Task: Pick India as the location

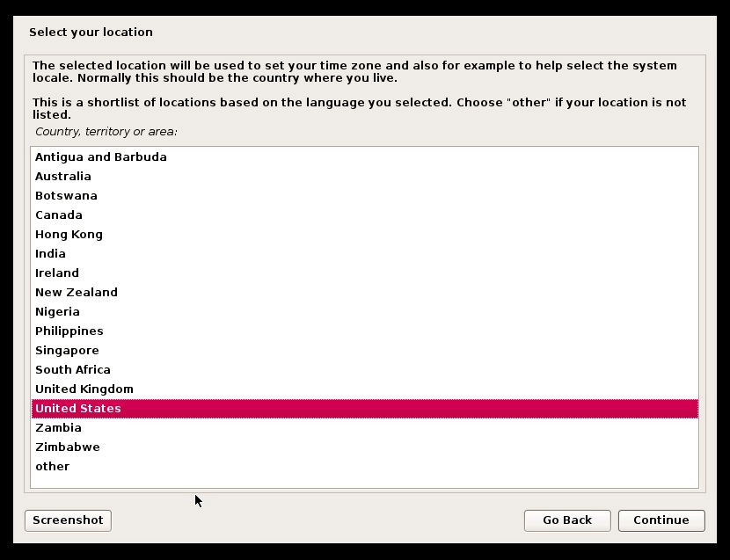Action: 49,253
